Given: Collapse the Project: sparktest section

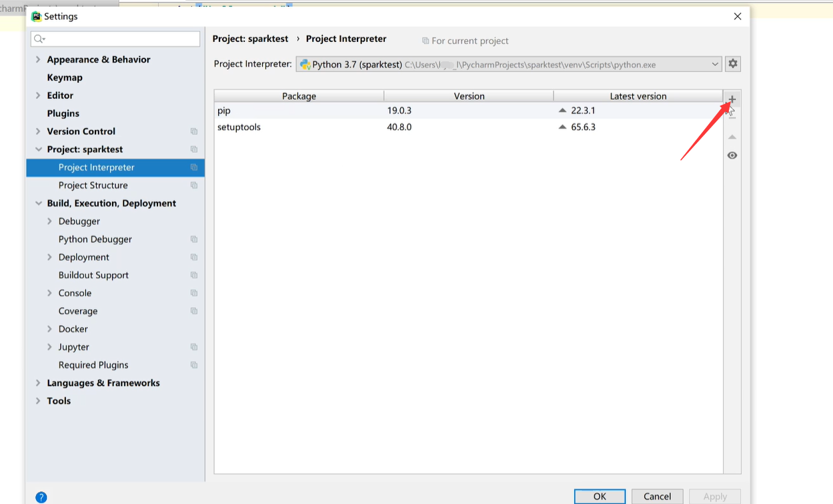Looking at the screenshot, I should (x=38, y=149).
